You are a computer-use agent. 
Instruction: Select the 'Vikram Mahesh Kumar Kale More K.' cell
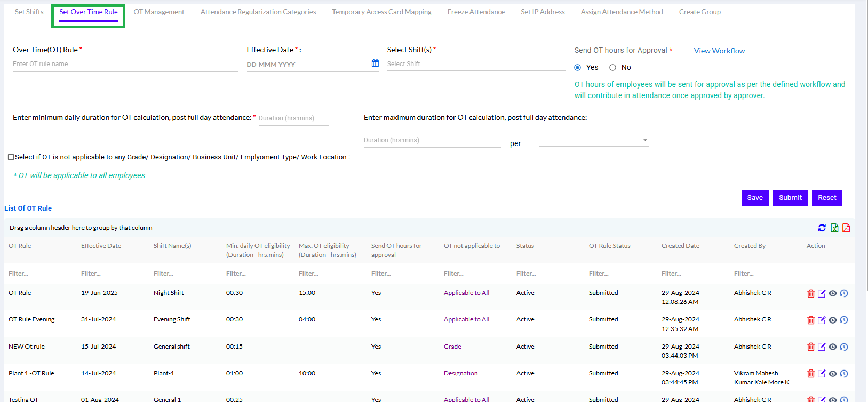click(x=762, y=377)
